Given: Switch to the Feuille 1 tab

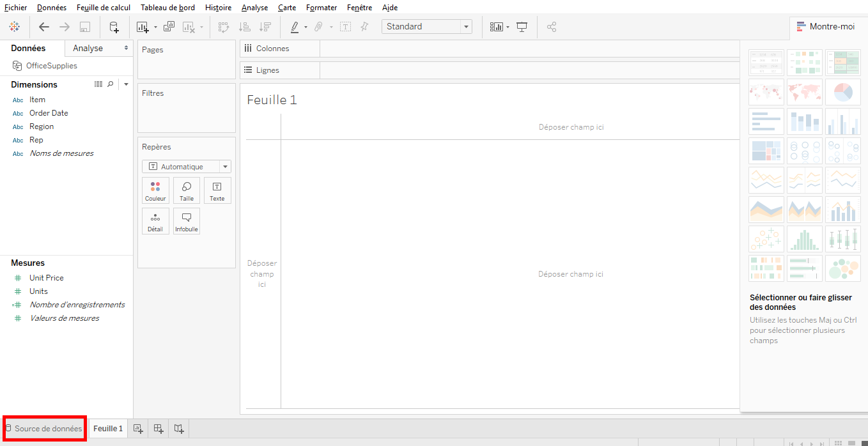Looking at the screenshot, I should click(107, 428).
